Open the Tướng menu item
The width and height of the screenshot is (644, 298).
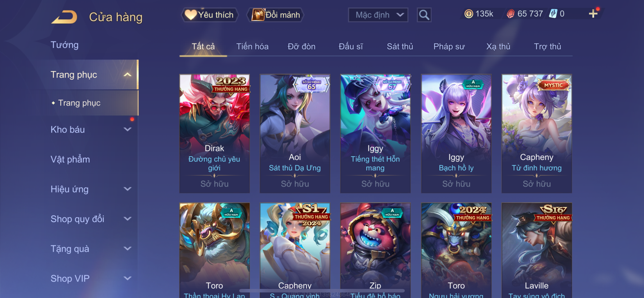point(64,45)
